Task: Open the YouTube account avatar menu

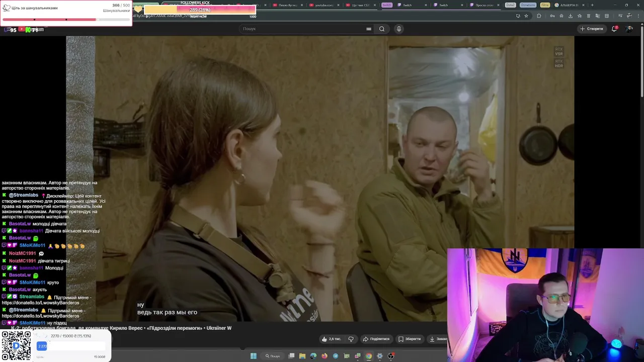Action: tap(629, 29)
